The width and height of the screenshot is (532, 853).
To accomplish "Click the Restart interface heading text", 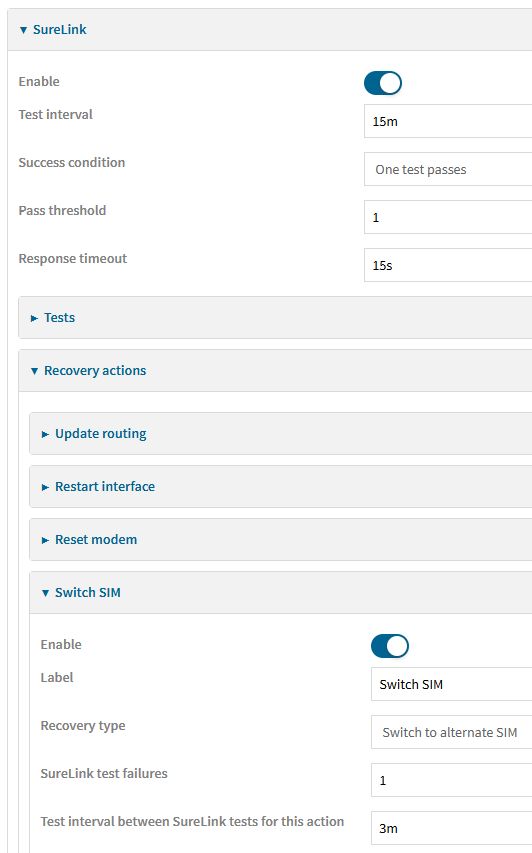I will [x=105, y=486].
